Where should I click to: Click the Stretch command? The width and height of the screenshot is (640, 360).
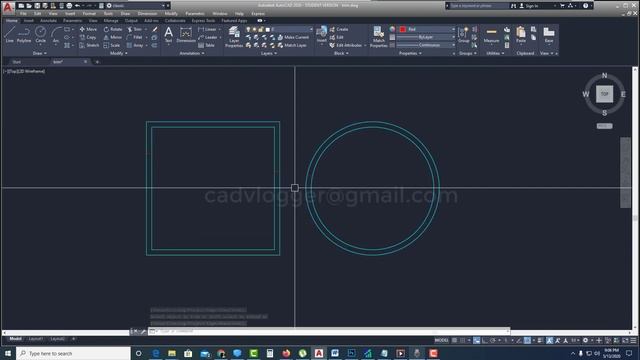point(89,45)
